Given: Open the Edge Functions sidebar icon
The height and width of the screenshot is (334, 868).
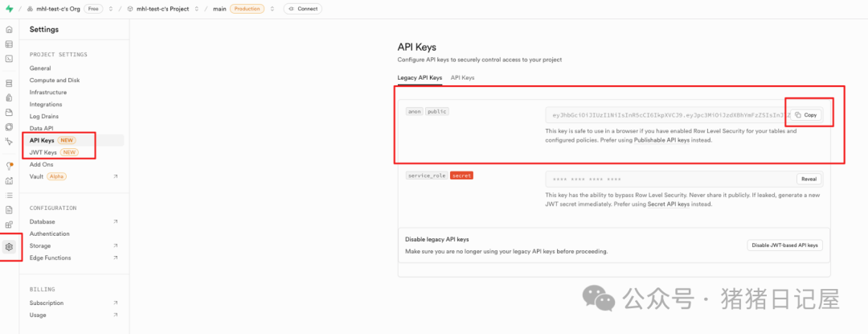Looking at the screenshot, I should (9, 127).
